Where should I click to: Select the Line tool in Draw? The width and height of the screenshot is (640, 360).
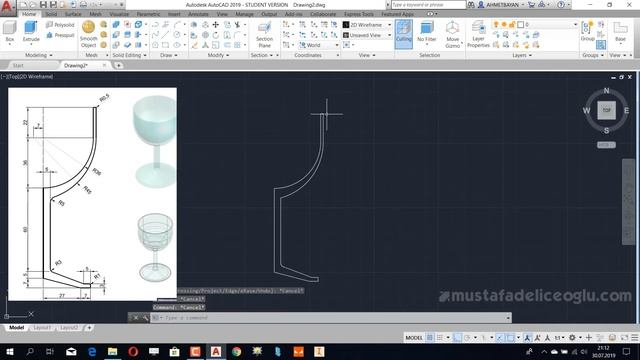[x=165, y=35]
